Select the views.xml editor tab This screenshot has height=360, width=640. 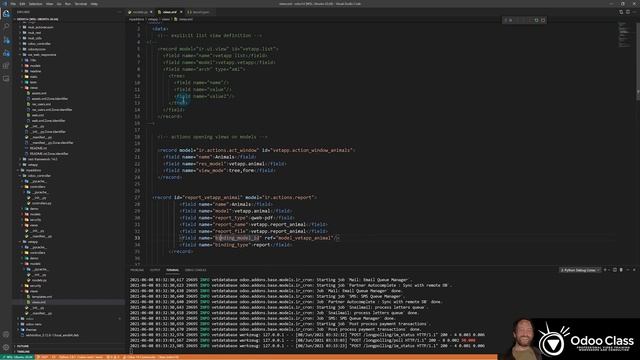tap(170, 12)
